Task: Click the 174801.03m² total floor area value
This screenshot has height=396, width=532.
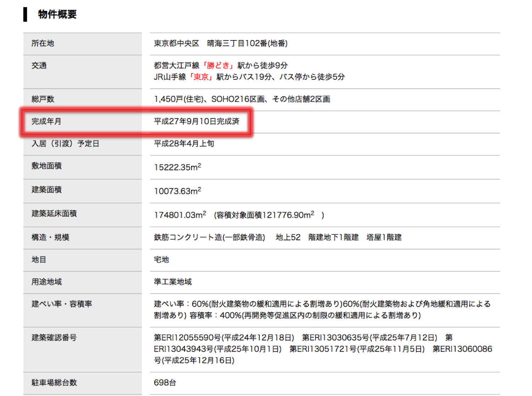Action: (x=180, y=215)
